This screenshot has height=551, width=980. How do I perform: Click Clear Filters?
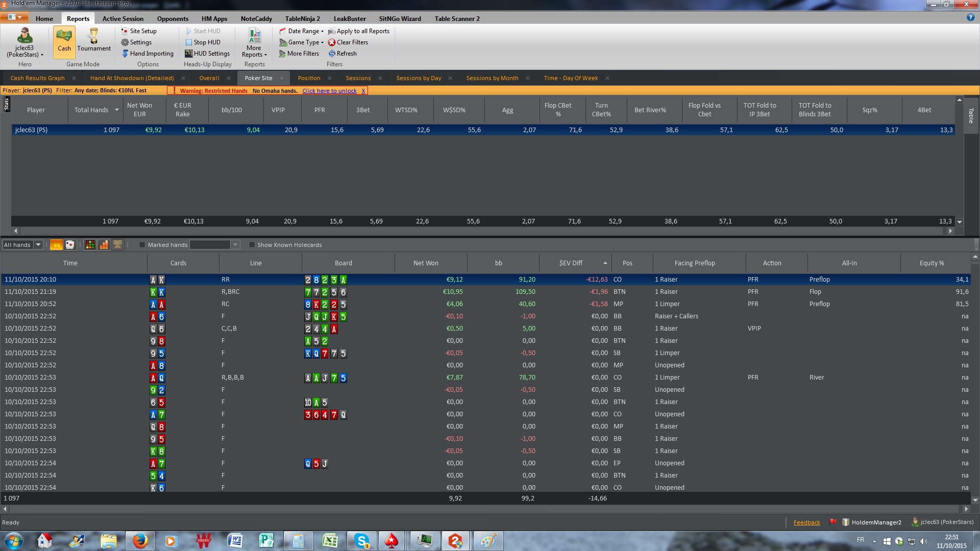pyautogui.click(x=348, y=42)
